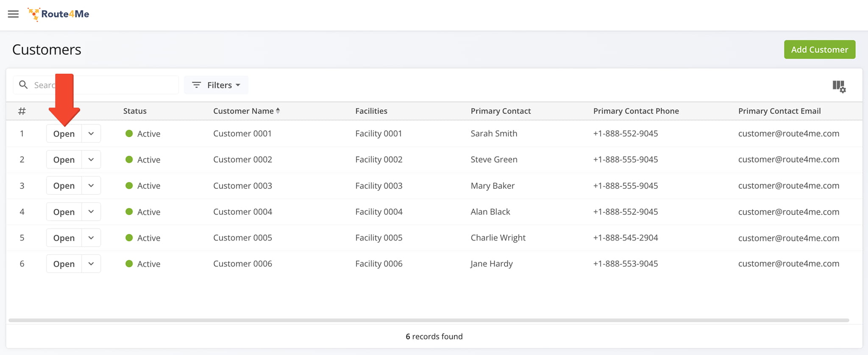868x355 pixels.
Task: Click contact Jane Hardy
Action: pos(492,263)
